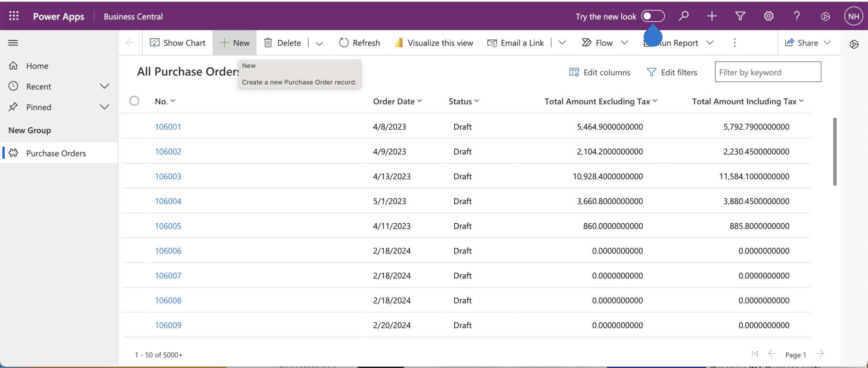Viewport: 868px width, 368px height.
Task: Open the Flow dropdown chevron
Action: coord(624,43)
